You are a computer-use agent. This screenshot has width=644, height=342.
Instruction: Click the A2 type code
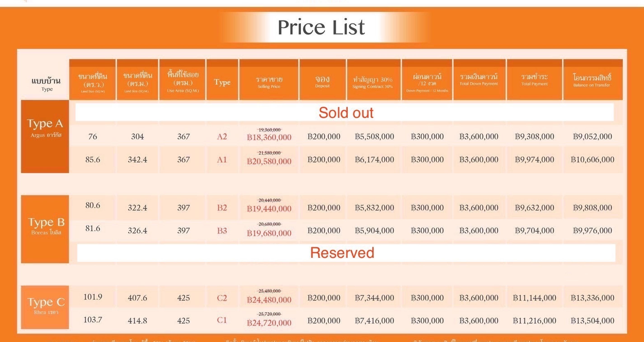(222, 136)
